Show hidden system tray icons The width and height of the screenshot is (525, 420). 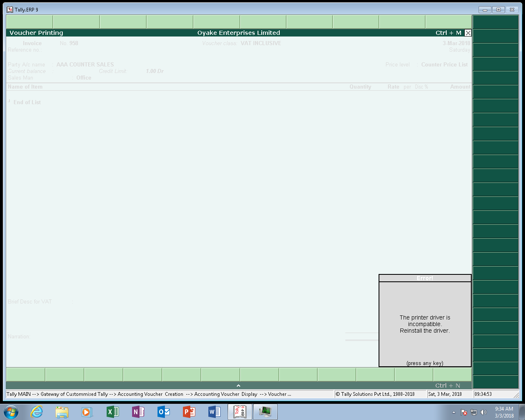tap(454, 412)
